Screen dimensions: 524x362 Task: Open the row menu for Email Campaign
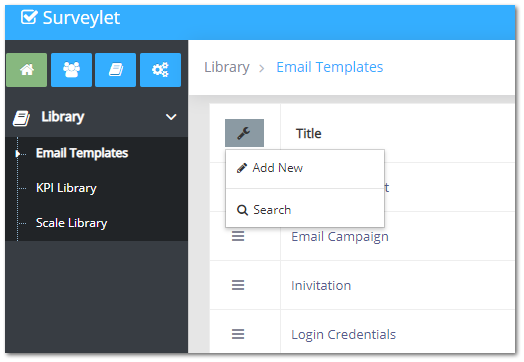238,236
